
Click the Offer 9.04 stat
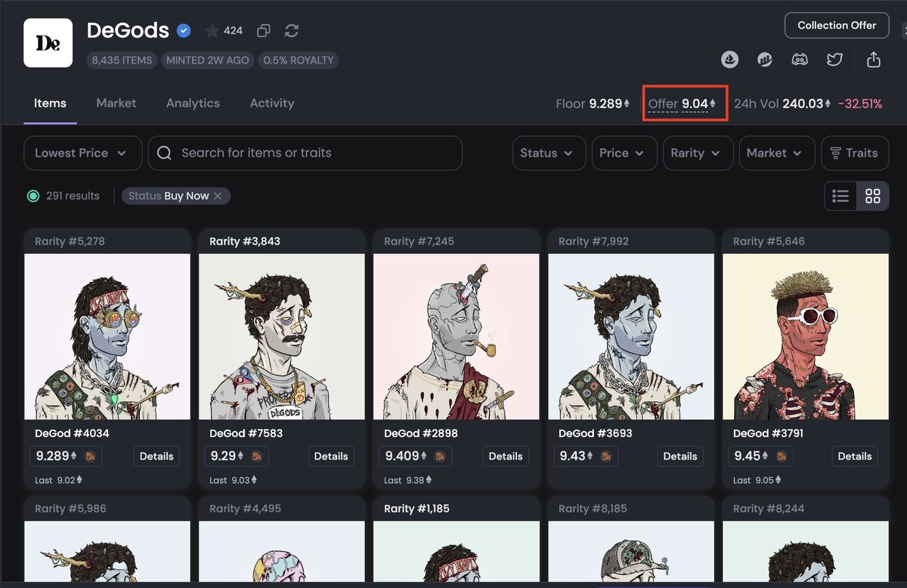click(682, 104)
